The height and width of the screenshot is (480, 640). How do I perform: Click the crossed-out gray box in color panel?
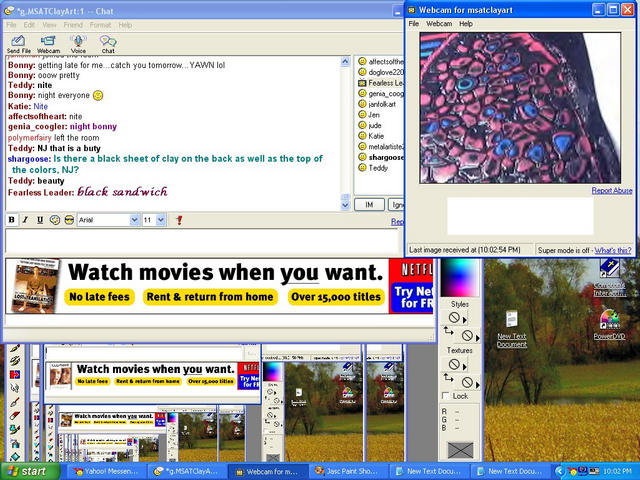pyautogui.click(x=460, y=450)
